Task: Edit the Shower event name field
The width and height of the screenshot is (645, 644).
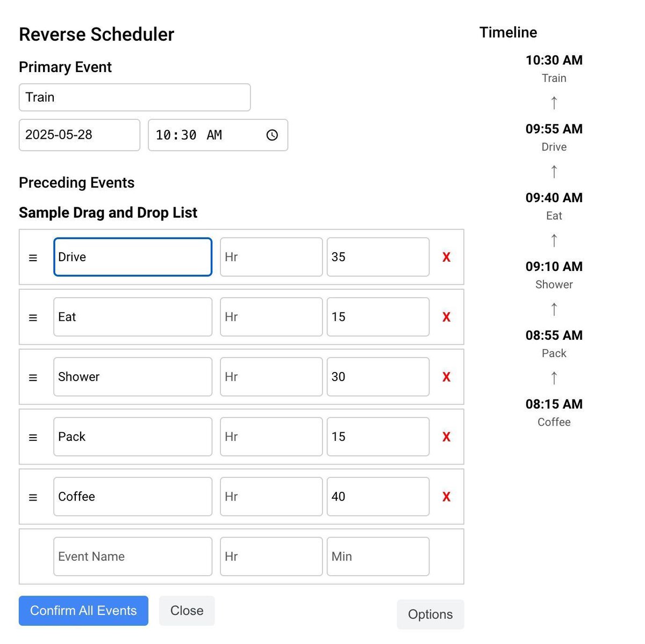Action: click(133, 377)
